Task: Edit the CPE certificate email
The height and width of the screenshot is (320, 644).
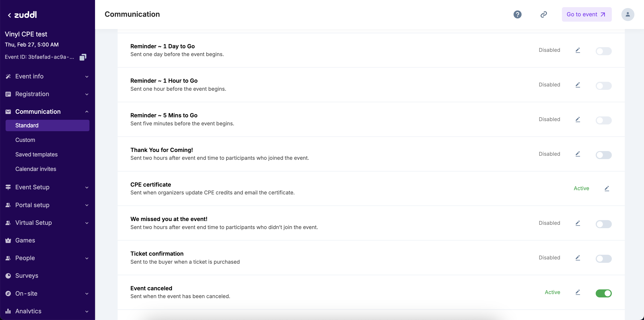Action: click(607, 189)
